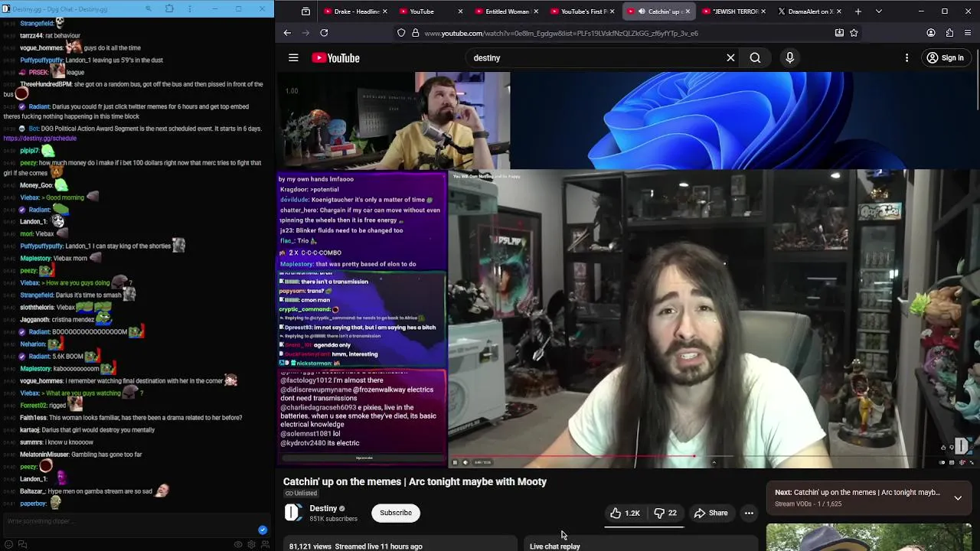Open the browser account icon
This screenshot has width=980, height=551.
point(931,33)
